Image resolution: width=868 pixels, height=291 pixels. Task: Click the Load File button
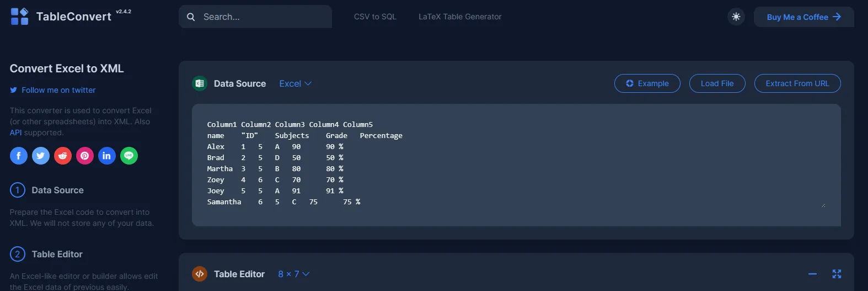tap(717, 83)
